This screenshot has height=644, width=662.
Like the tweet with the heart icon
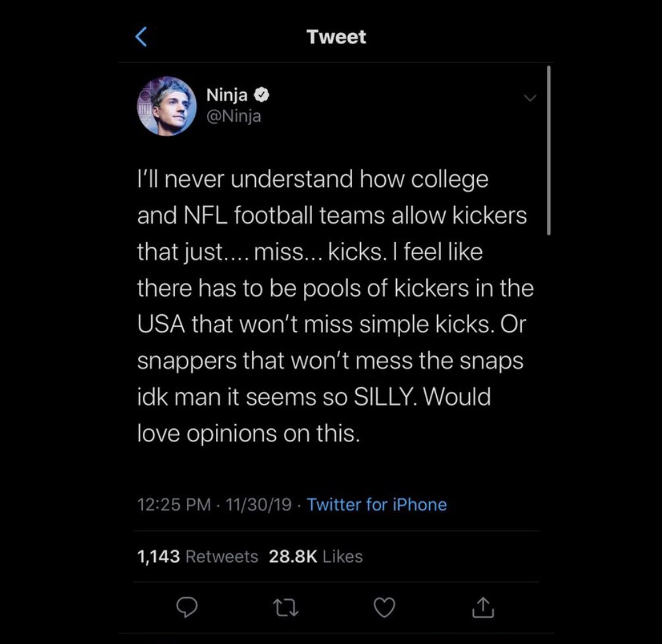[x=384, y=608]
